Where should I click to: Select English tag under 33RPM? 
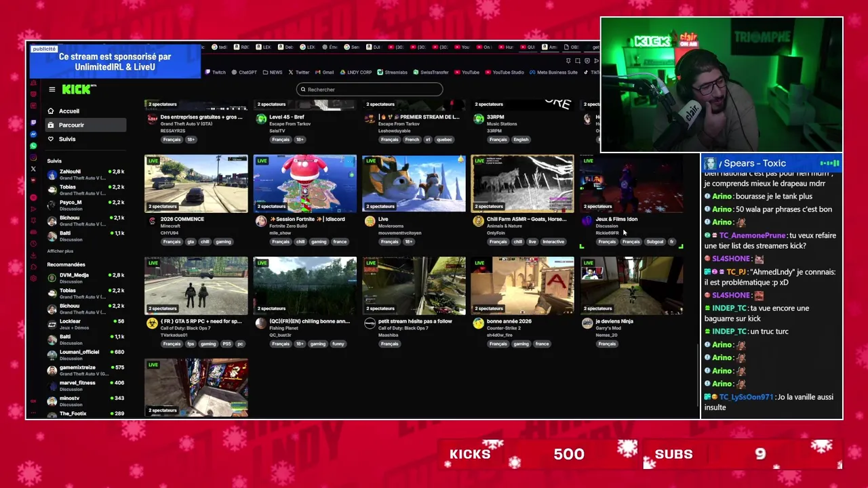[x=521, y=140]
